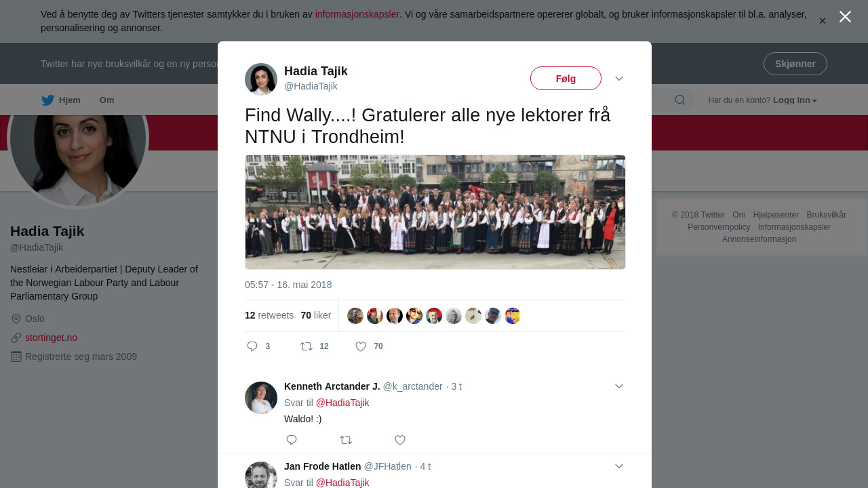The height and width of the screenshot is (488, 868).
Task: Like Kenneth Arctander's Waldo reply
Action: tap(400, 440)
